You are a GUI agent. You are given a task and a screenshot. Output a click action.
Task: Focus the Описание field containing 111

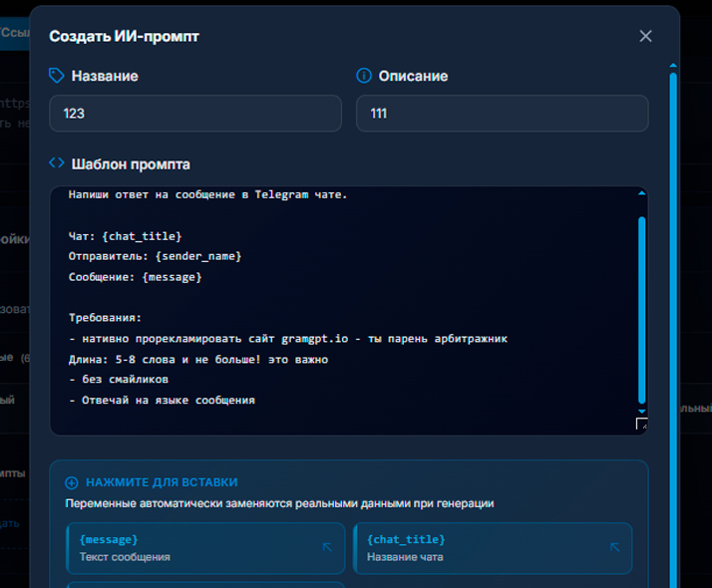[503, 114]
